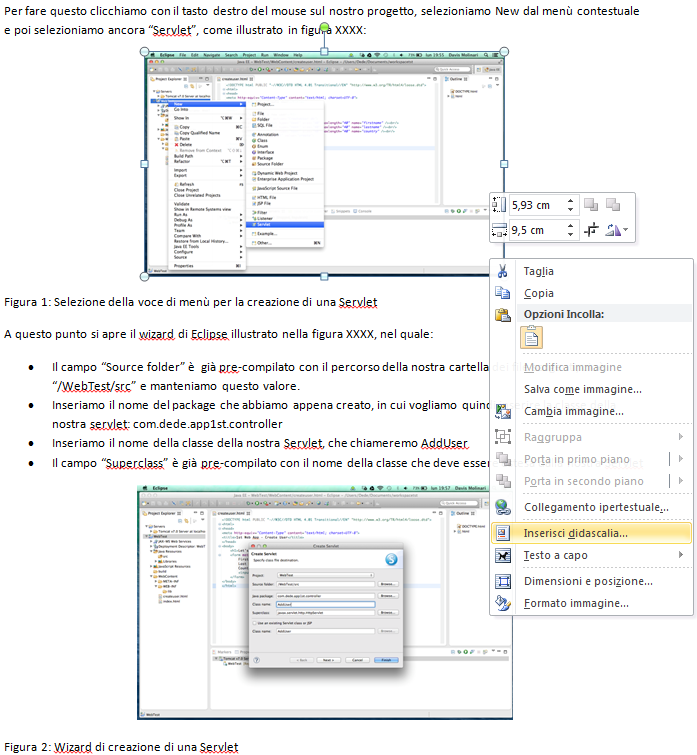Increase the 5,93 cm height with the up arrow
The image size is (697, 755).
570,201
